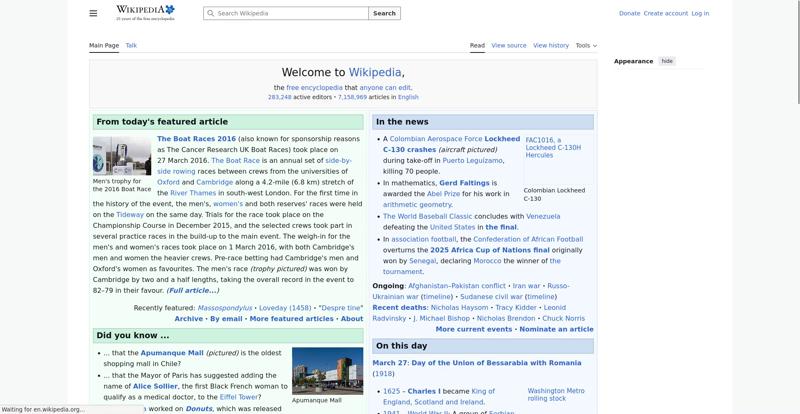Hide the Appearance panel
This screenshot has height=414, width=800.
point(667,61)
